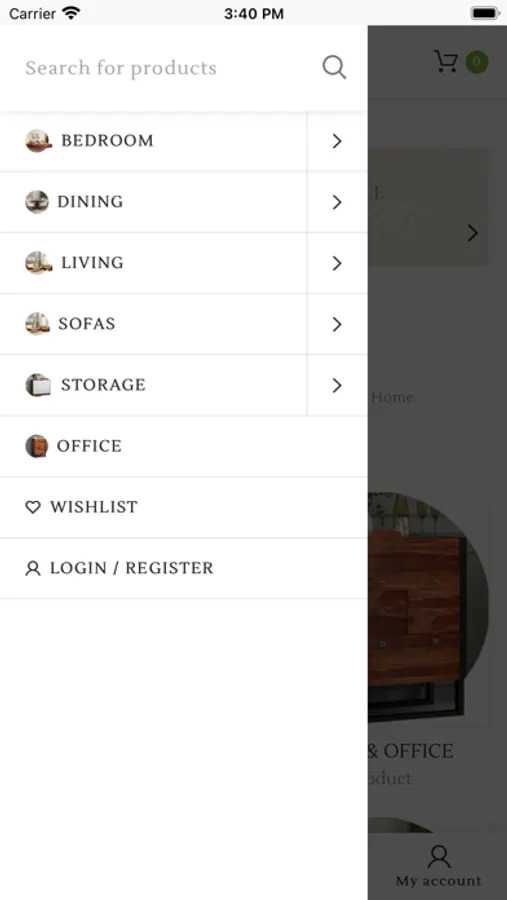
Task: Expand the Bedroom submenu chevron
Action: click(x=337, y=141)
